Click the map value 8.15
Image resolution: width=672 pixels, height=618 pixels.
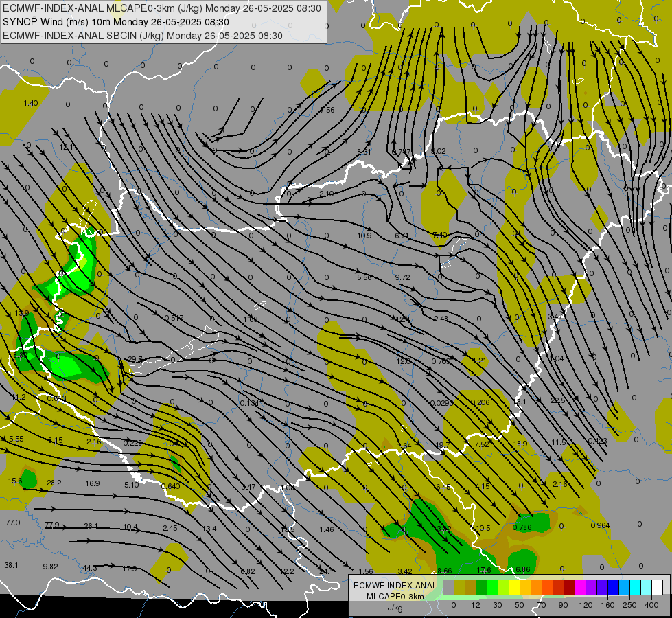56,440
